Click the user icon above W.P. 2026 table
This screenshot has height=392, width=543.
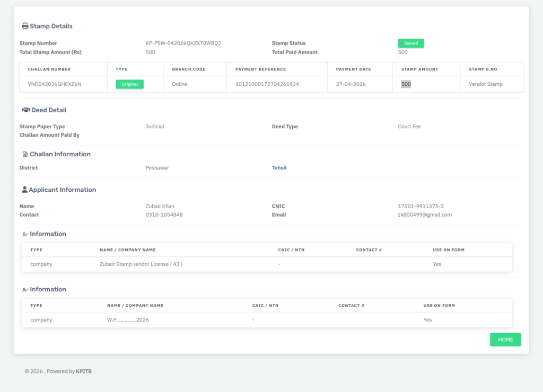tap(25, 290)
